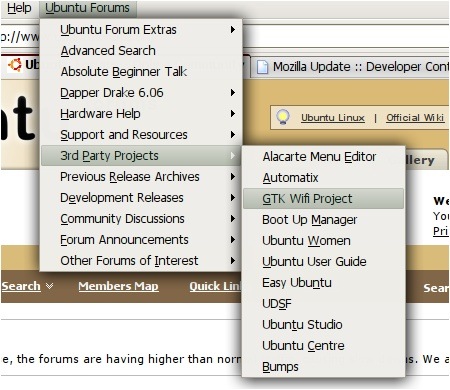
Task: Choose Automatix in the submenu
Action: (x=324, y=178)
